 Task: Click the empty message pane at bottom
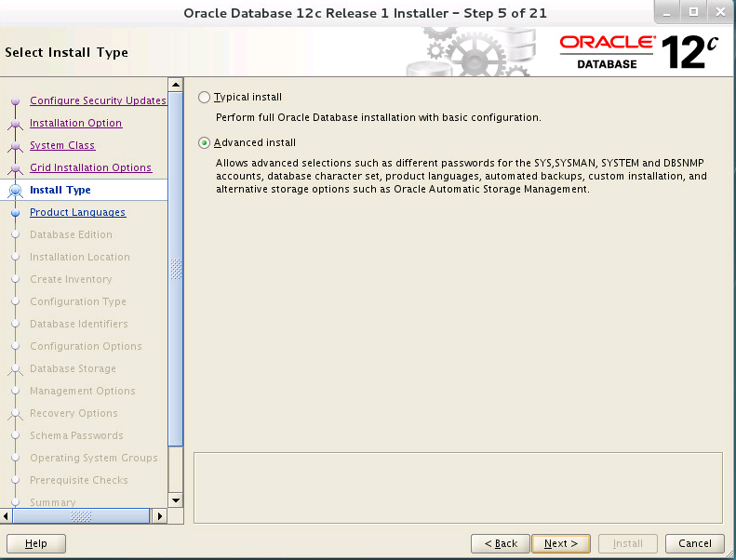pos(458,487)
